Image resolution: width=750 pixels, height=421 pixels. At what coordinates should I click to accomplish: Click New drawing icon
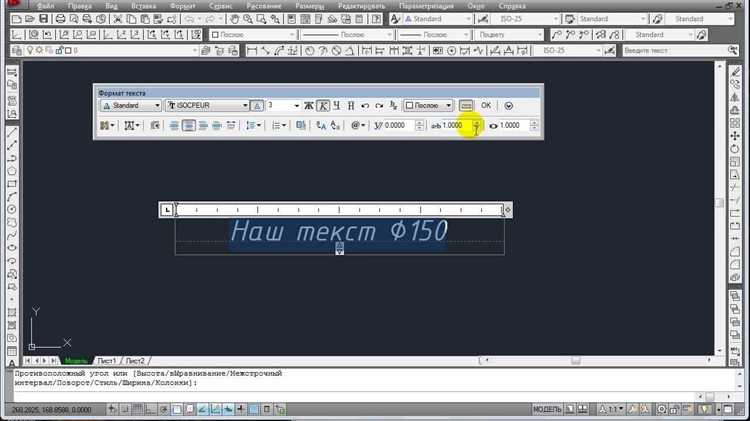pos(17,19)
